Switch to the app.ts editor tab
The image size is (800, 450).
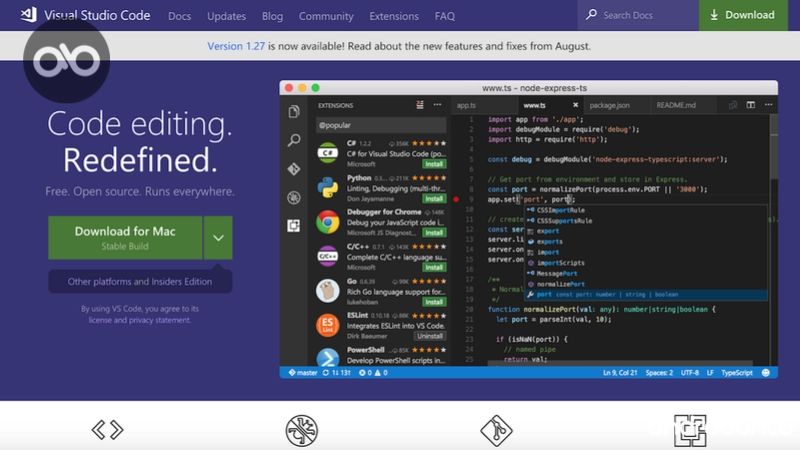482,105
